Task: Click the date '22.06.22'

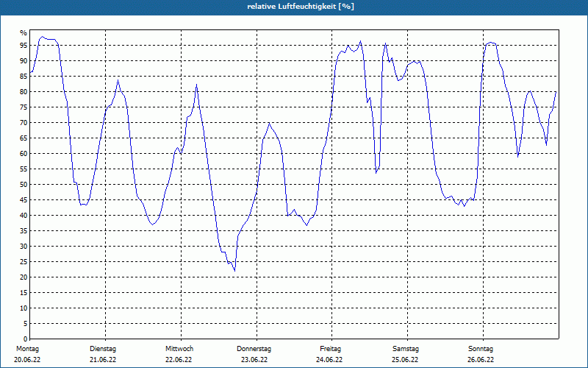Action: tap(179, 360)
